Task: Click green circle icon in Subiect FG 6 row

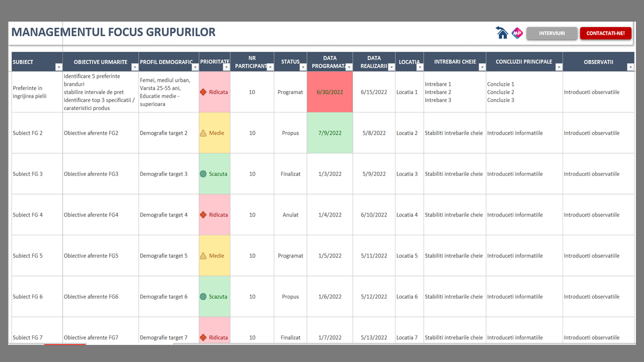Action: pos(203,297)
